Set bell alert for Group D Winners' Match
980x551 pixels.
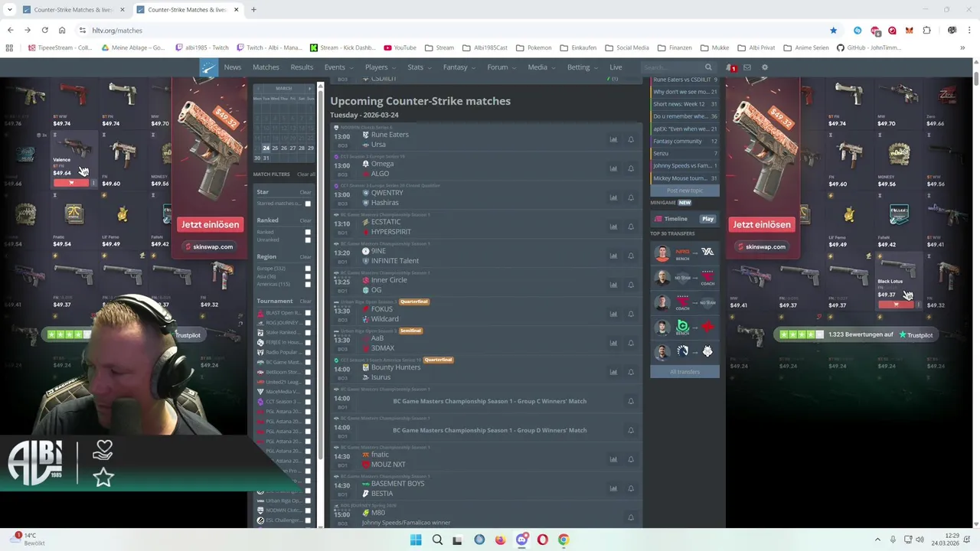(x=631, y=430)
